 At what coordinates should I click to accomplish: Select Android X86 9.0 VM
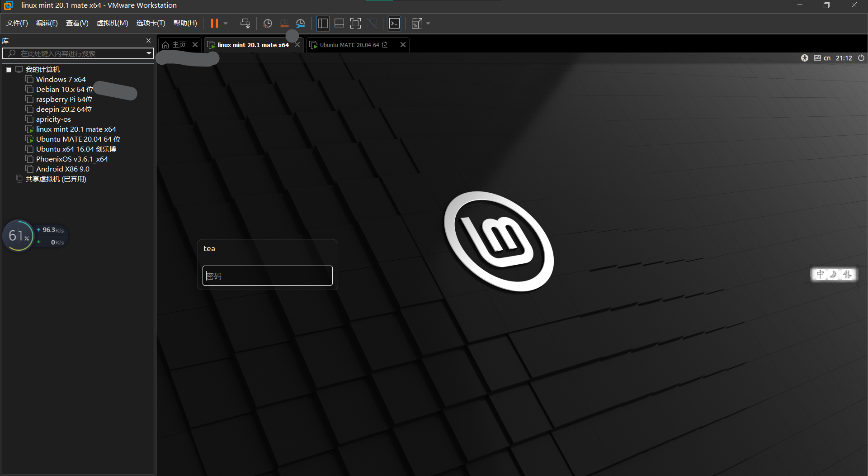point(63,169)
